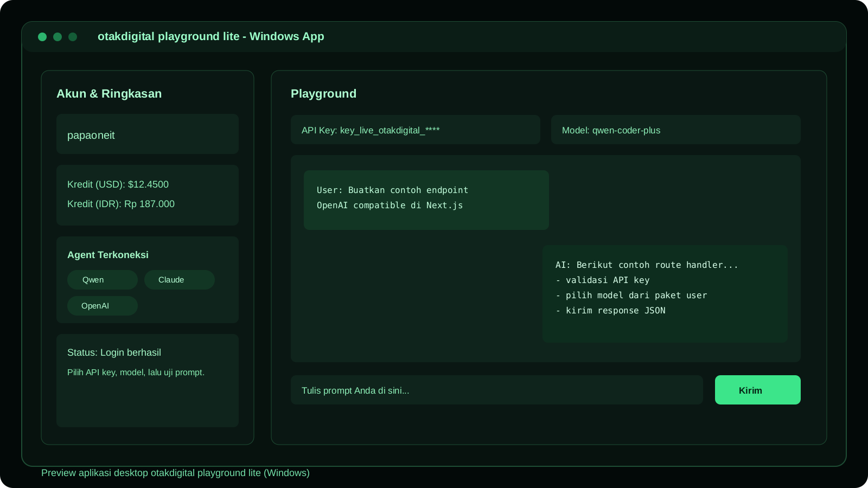This screenshot has height=488, width=868.
Task: Click the papaoneit account name card
Action: 147,134
